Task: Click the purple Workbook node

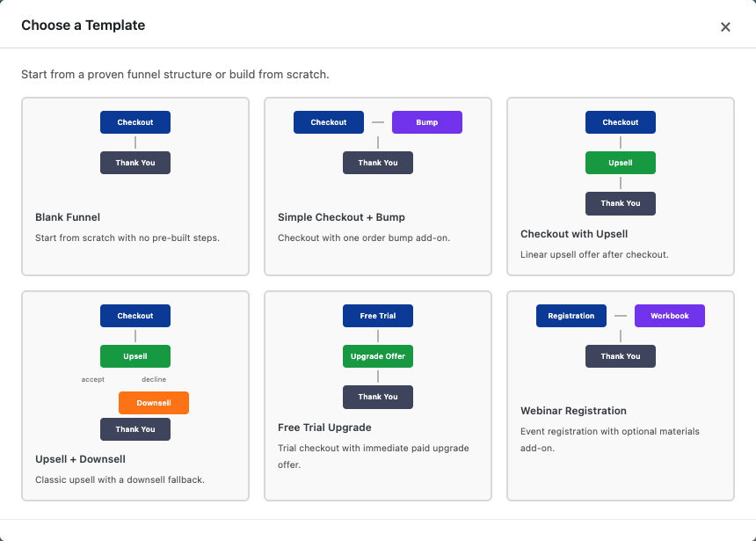Action: [669, 316]
